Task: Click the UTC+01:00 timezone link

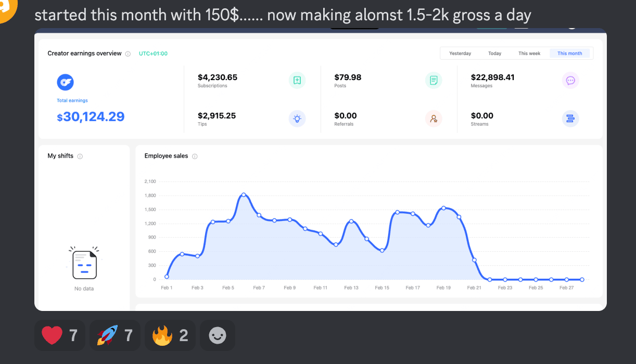Action: [153, 54]
